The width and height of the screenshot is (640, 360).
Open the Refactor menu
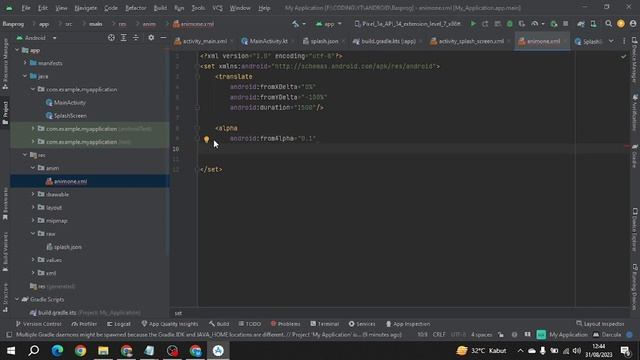point(136,8)
